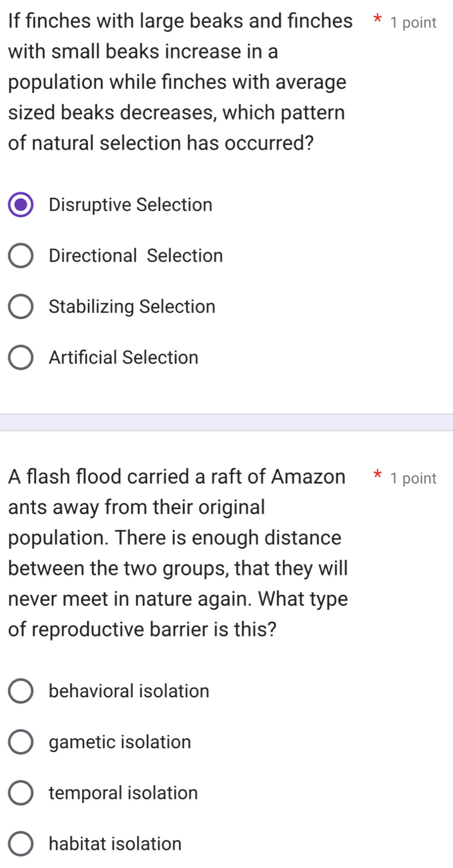Choose Directional Selection option
This screenshot has width=453, height=868.
20,256
